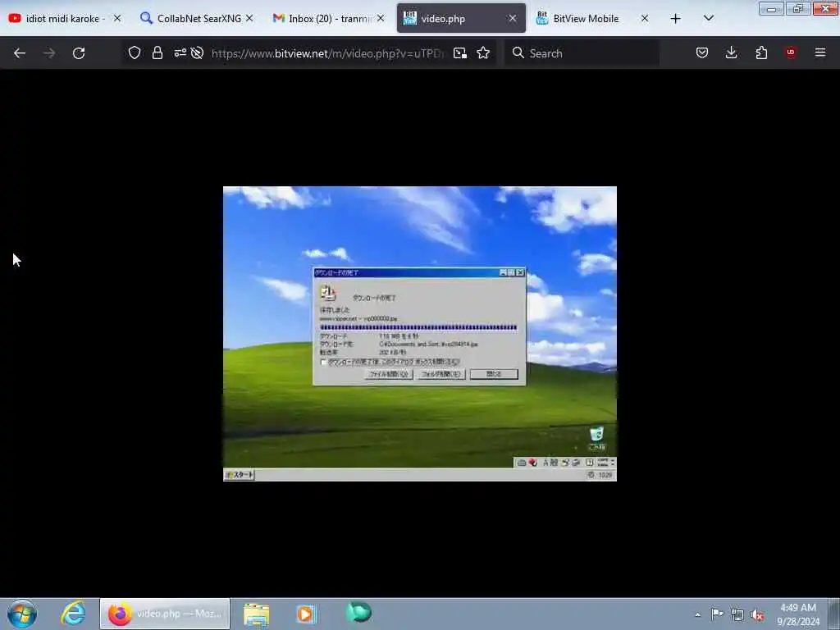Screen dimensions: 840x630
Task: Go back to the previous page
Action: coord(20,53)
